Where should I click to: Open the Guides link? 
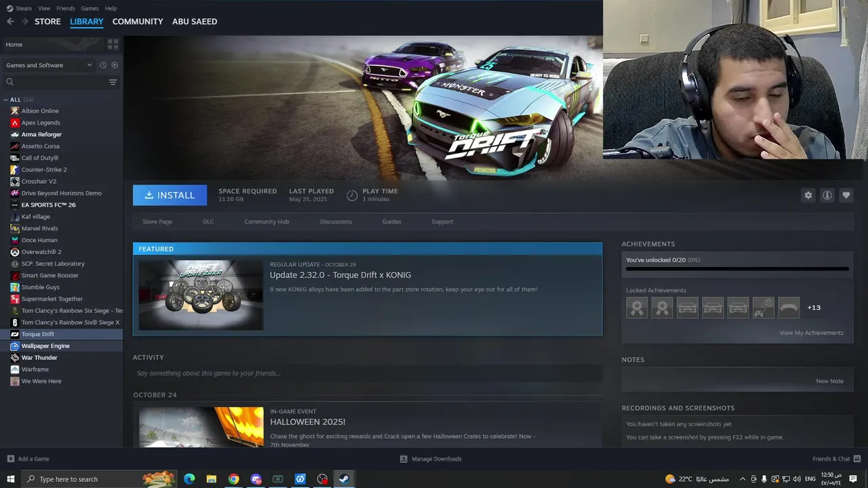click(391, 222)
